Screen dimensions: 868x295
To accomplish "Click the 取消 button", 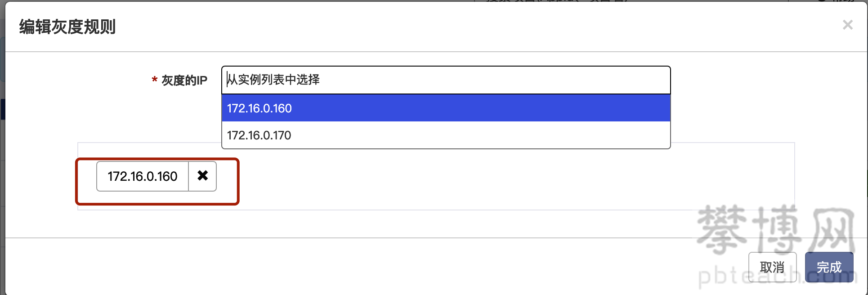I will point(772,267).
